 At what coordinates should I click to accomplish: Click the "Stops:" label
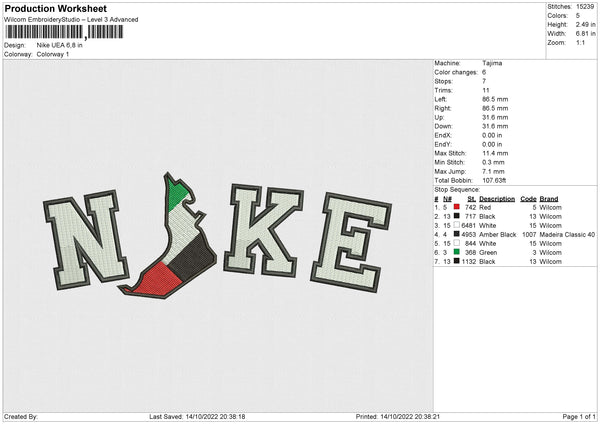click(443, 81)
